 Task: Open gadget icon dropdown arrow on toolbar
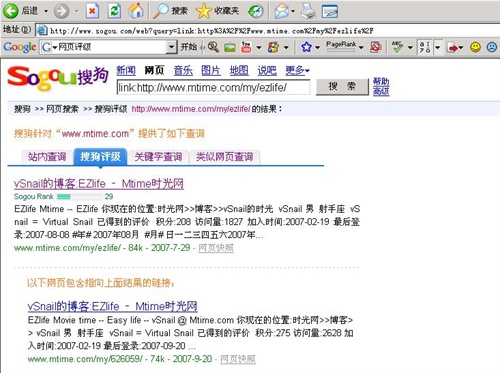286,48
